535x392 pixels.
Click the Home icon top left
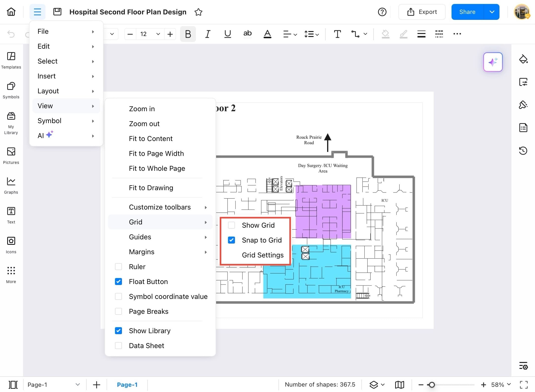[11, 12]
